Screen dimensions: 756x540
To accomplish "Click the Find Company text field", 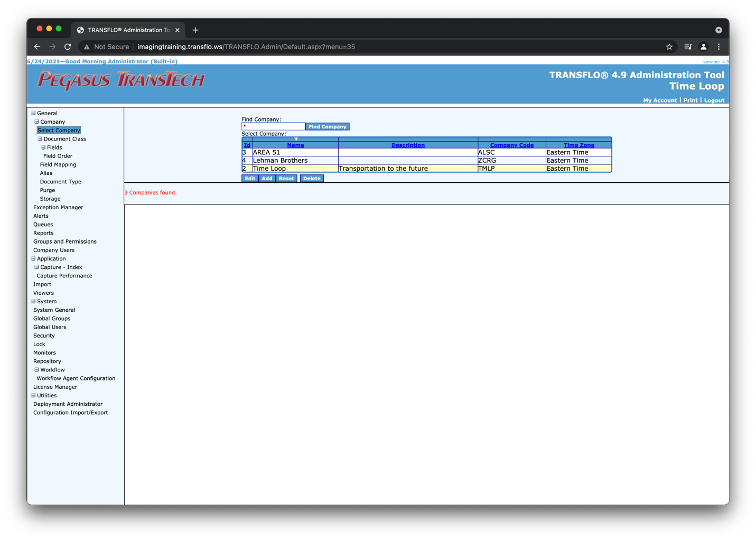I will 273,126.
